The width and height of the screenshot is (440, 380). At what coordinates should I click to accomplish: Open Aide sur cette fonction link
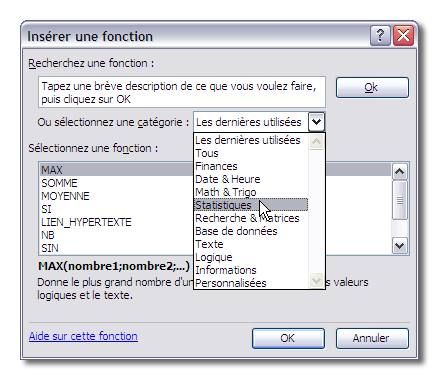[83, 336]
